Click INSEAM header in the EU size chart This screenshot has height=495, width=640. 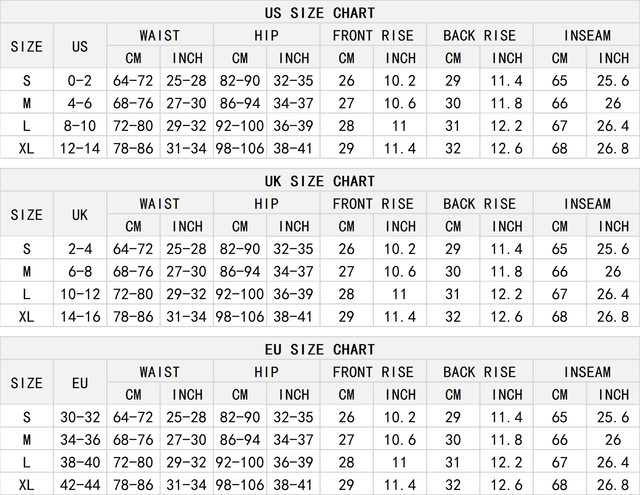coord(586,372)
